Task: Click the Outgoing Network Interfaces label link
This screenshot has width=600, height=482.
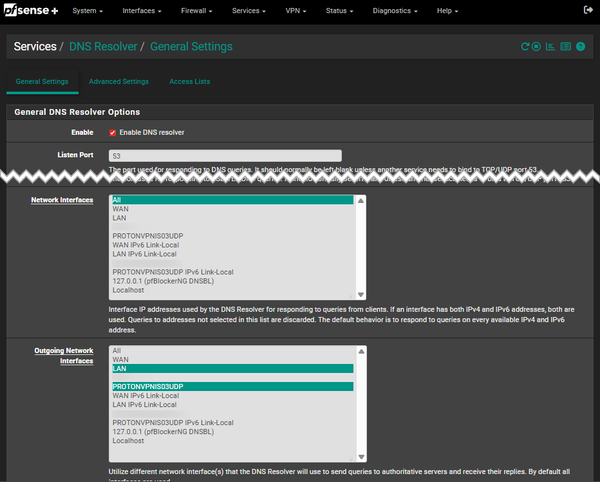Action: click(64, 356)
